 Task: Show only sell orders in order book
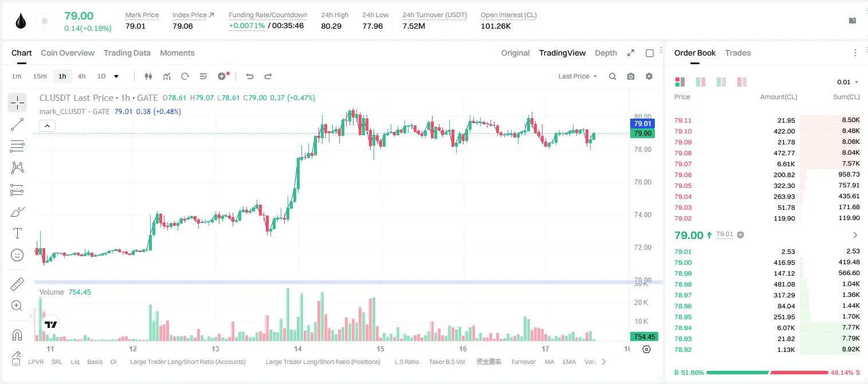click(x=742, y=82)
